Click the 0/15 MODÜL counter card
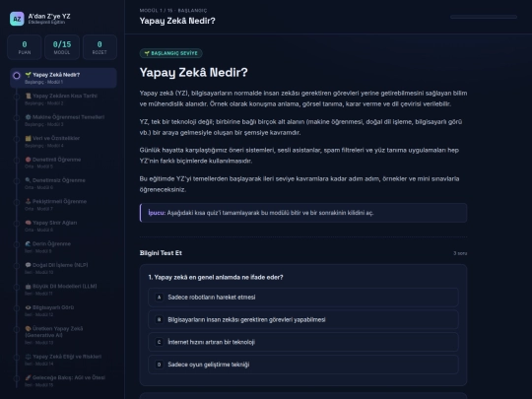The image size is (532, 399). [62, 47]
